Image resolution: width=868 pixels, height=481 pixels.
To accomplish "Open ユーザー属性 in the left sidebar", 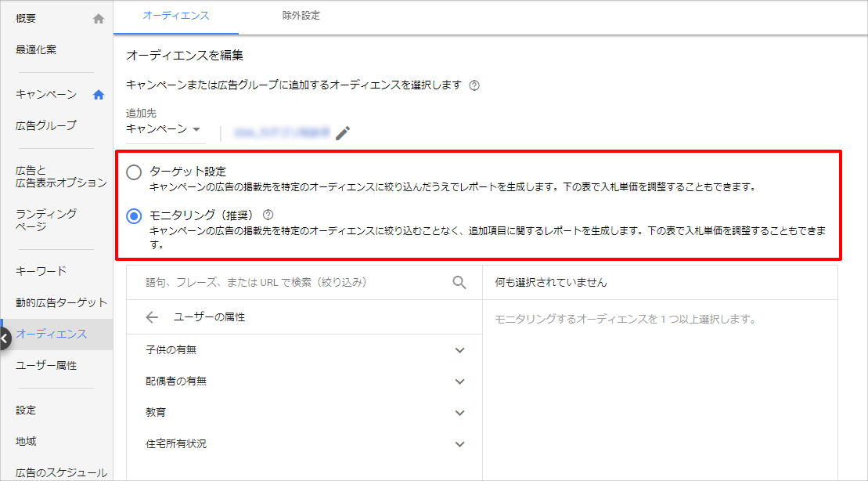I will (x=46, y=366).
